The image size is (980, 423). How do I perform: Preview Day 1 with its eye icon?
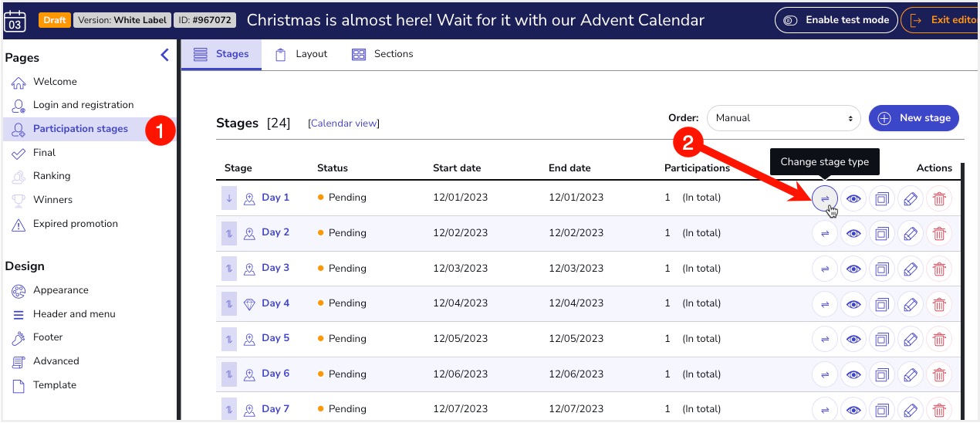coord(853,198)
